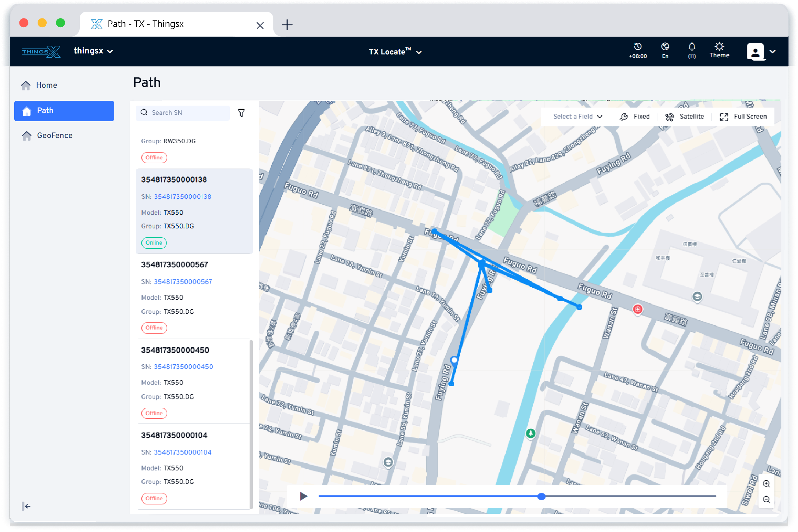Click the Full Screen expand icon

(724, 117)
